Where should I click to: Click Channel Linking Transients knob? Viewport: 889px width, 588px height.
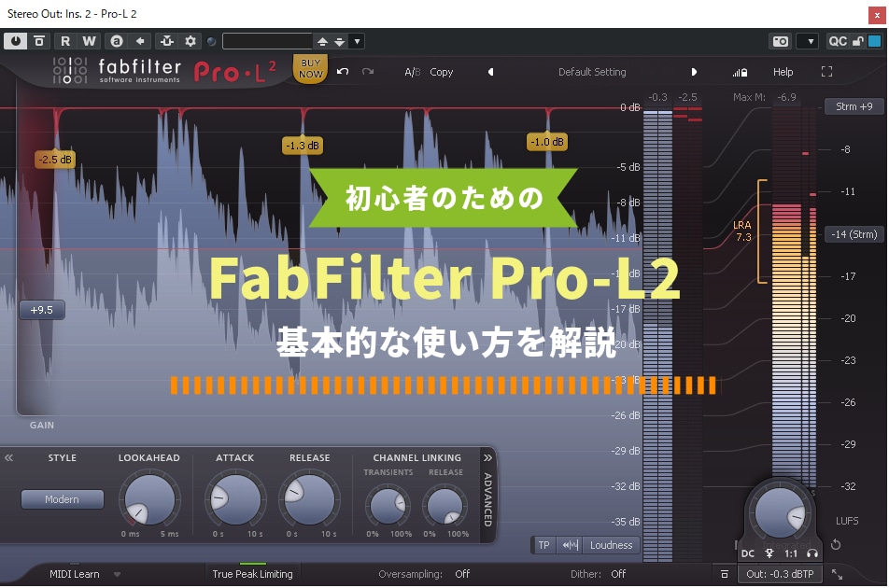click(388, 505)
